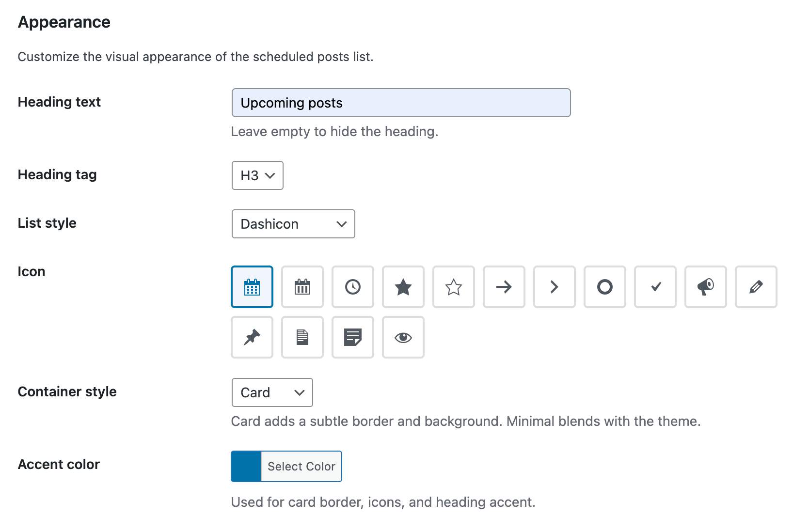Select the megaphone icon

(x=706, y=287)
